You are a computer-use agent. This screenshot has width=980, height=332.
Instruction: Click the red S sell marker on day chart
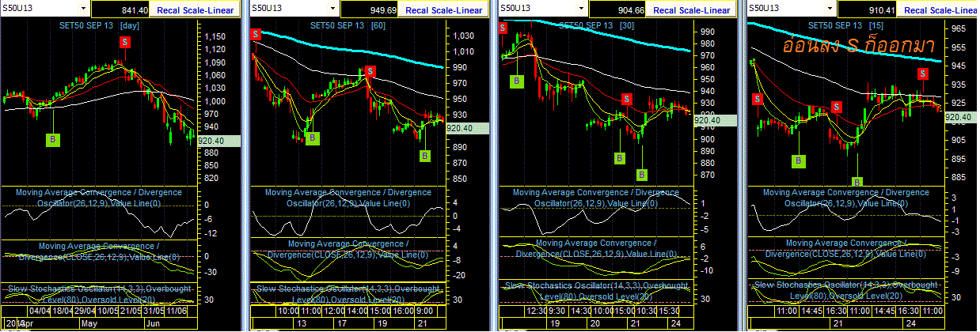(x=125, y=43)
